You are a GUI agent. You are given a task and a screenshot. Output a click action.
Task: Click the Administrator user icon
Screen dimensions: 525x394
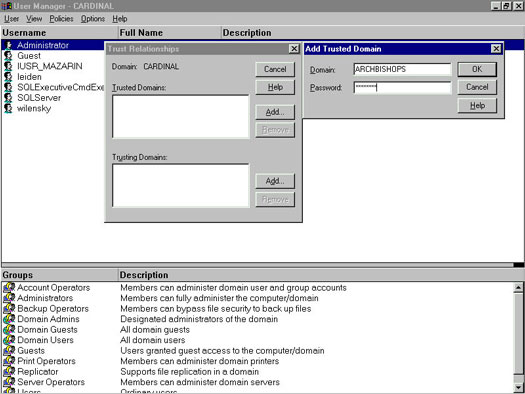pos(8,45)
